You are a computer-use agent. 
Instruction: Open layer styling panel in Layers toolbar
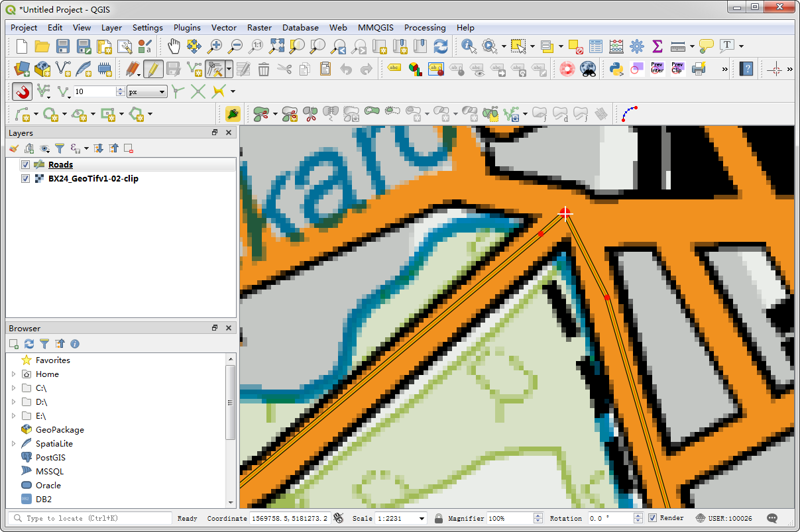pyautogui.click(x=14, y=148)
